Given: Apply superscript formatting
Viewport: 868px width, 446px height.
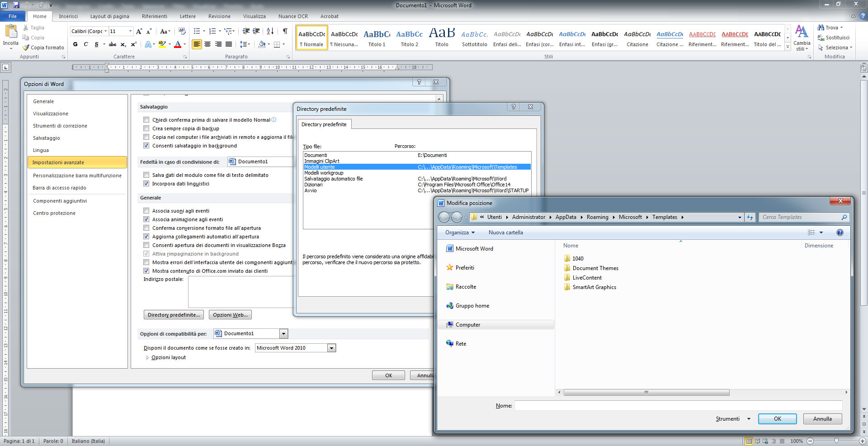Looking at the screenshot, I should click(133, 44).
